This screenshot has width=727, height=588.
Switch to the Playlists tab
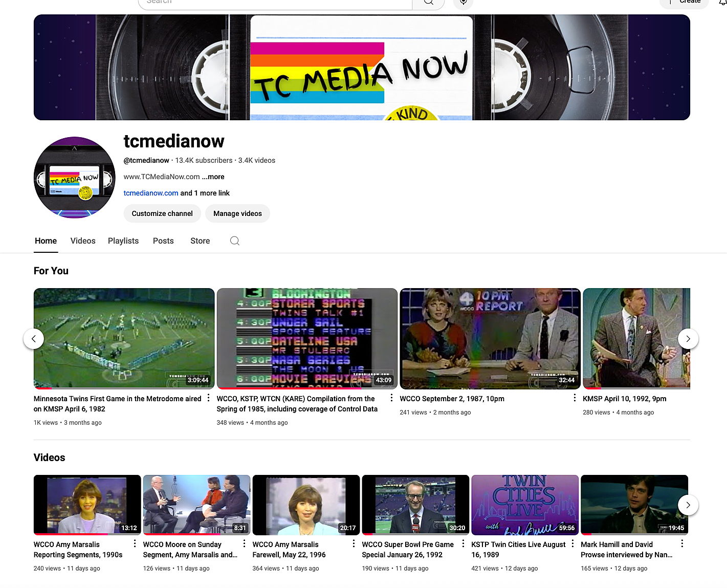pos(123,241)
